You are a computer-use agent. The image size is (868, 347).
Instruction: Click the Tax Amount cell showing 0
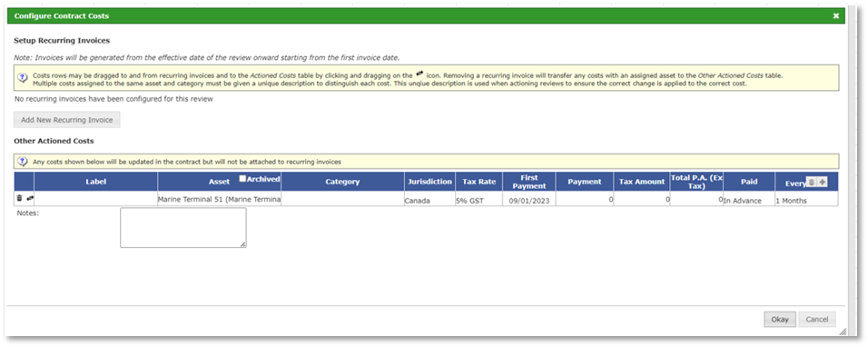642,199
